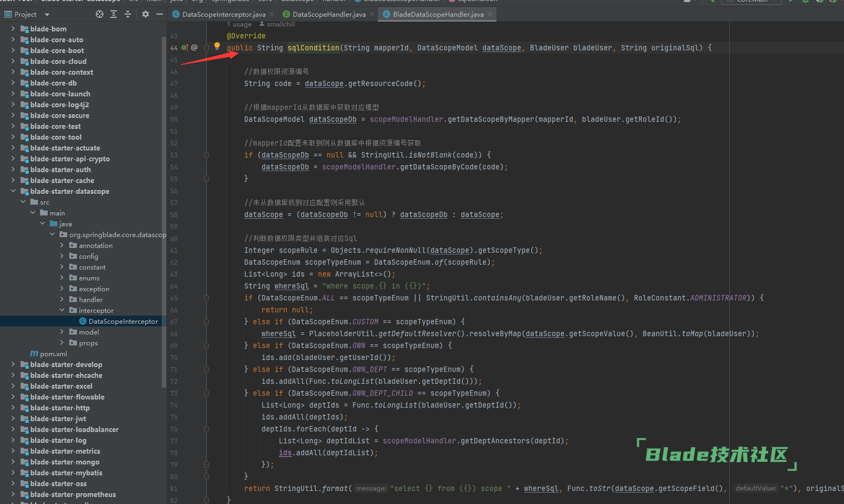Screen dimensions: 844x504
Task: Collapse the blade-starter-datascope module
Action: [13, 191]
